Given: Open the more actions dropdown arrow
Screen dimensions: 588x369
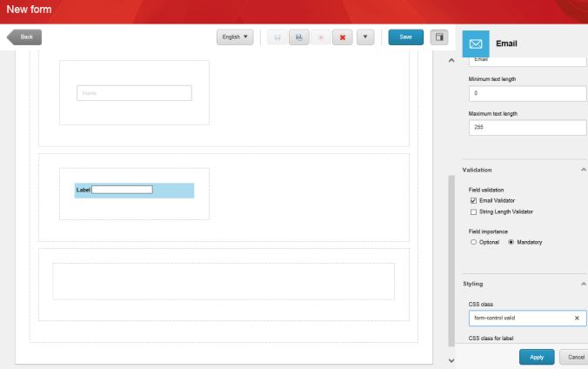Looking at the screenshot, I should click(366, 37).
